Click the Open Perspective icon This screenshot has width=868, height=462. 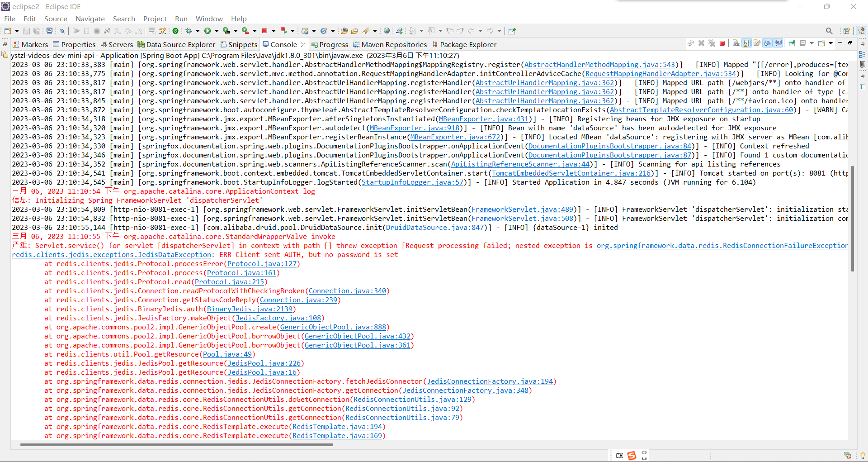pyautogui.click(x=847, y=31)
